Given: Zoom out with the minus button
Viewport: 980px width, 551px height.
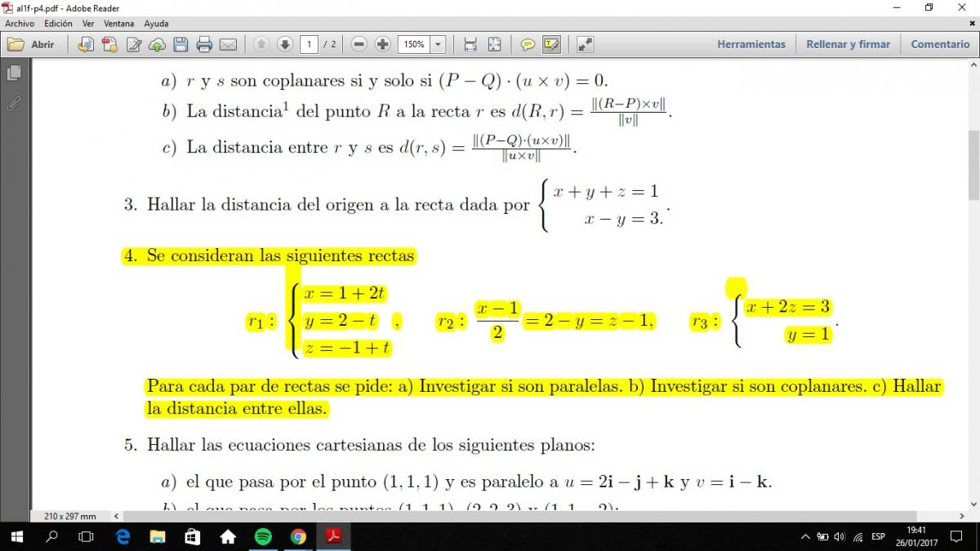Looking at the screenshot, I should pos(359,45).
